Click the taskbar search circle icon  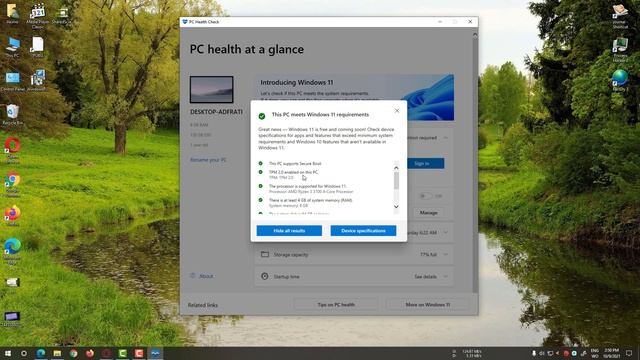(x=24, y=353)
